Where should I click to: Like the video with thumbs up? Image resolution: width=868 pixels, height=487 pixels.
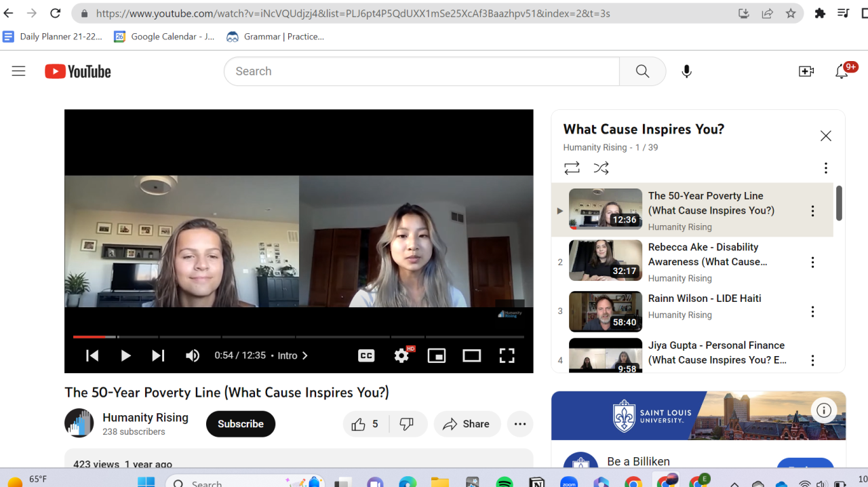tap(366, 424)
